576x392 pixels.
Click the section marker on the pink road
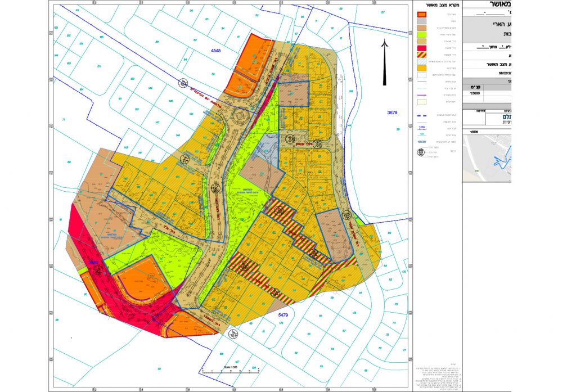pyautogui.click(x=97, y=271)
